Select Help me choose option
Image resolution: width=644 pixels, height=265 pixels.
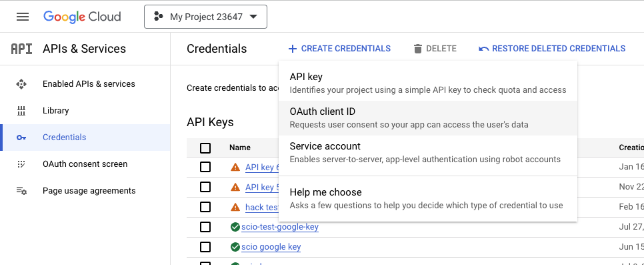pyautogui.click(x=427, y=199)
